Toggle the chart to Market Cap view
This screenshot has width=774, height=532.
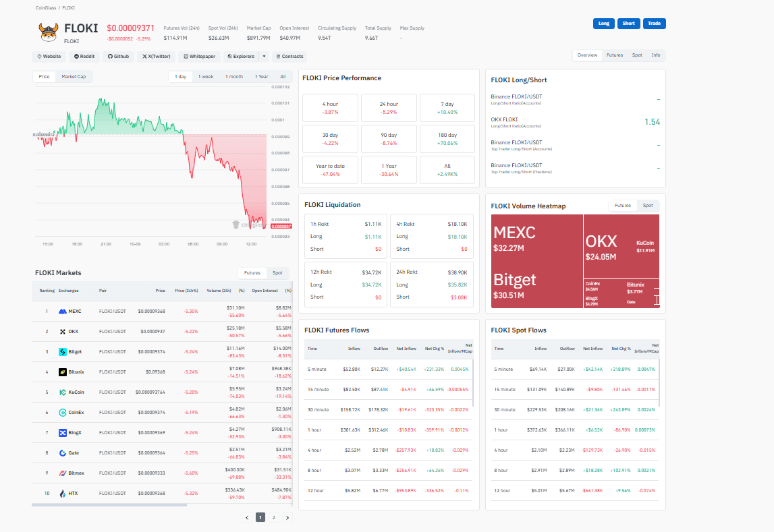[74, 76]
